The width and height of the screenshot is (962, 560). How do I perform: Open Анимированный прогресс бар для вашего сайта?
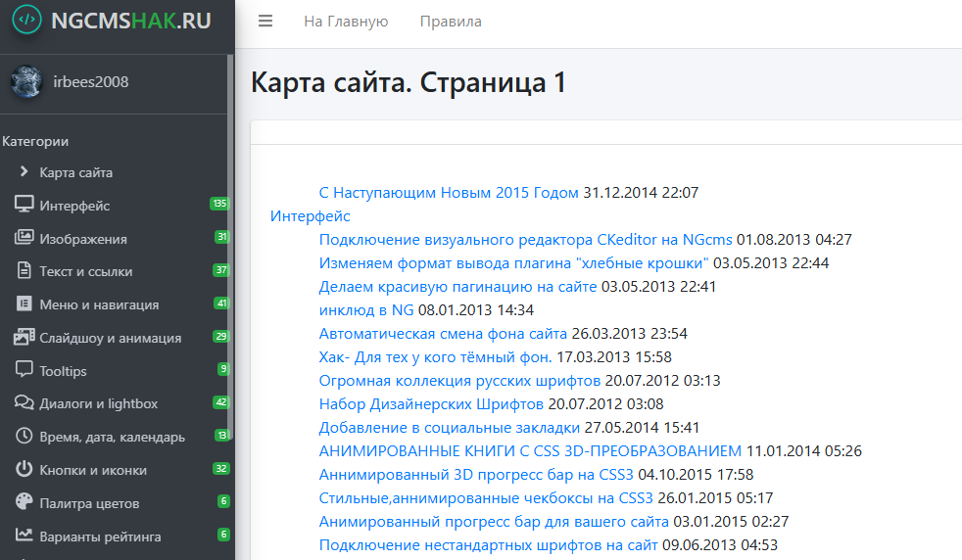point(494,522)
